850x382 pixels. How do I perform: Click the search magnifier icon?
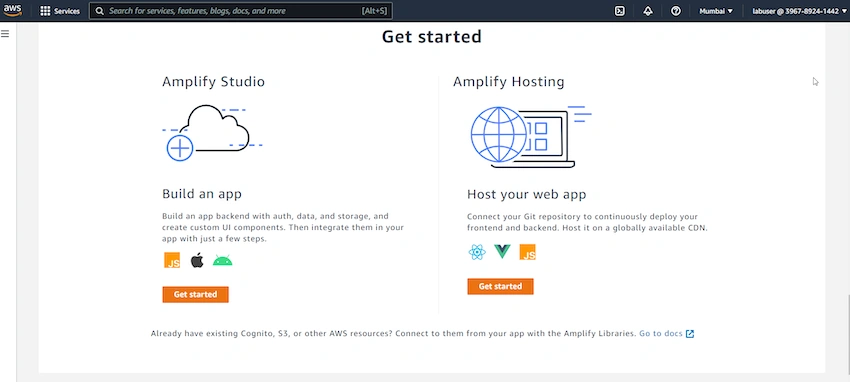click(x=100, y=11)
